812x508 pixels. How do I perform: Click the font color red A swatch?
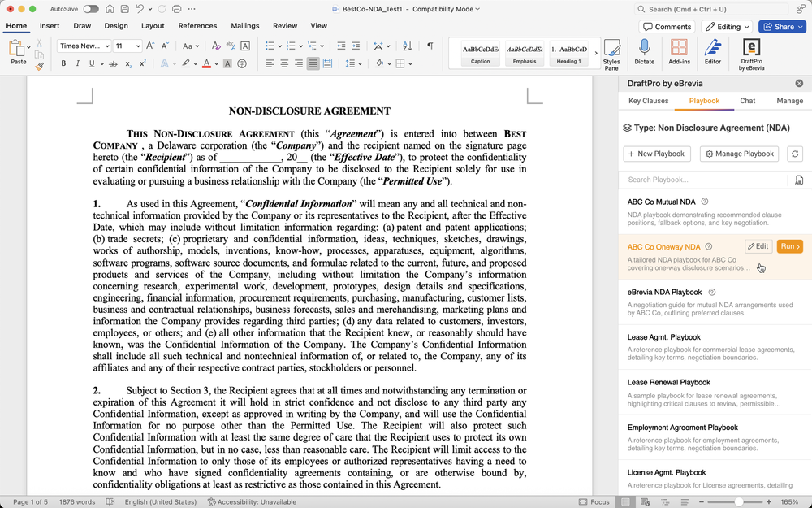[x=206, y=63]
